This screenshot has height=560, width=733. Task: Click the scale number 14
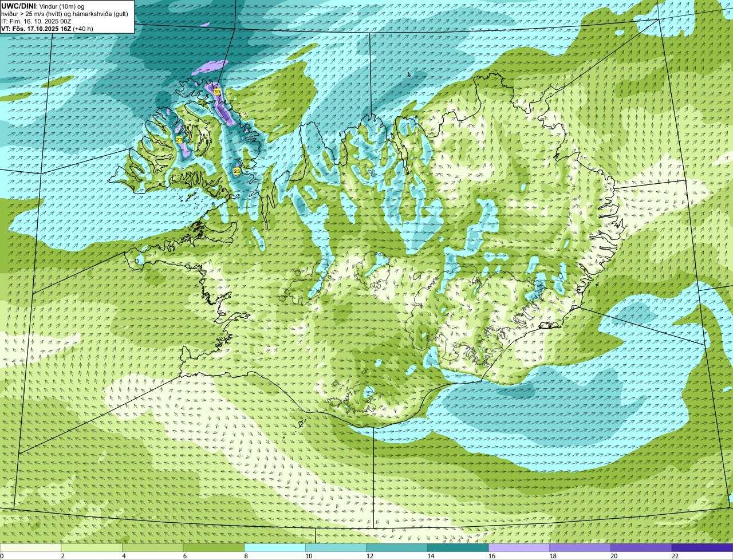(431, 556)
